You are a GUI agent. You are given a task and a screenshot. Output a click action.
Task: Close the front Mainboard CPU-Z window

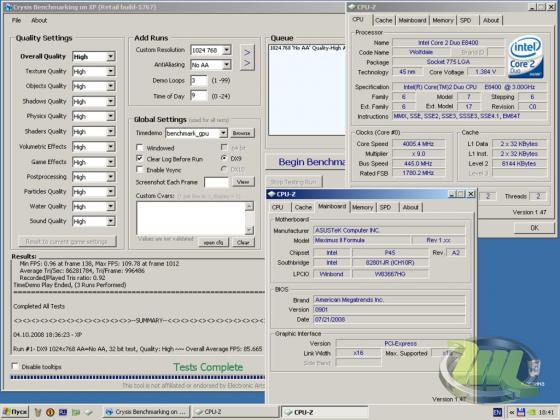[471, 194]
